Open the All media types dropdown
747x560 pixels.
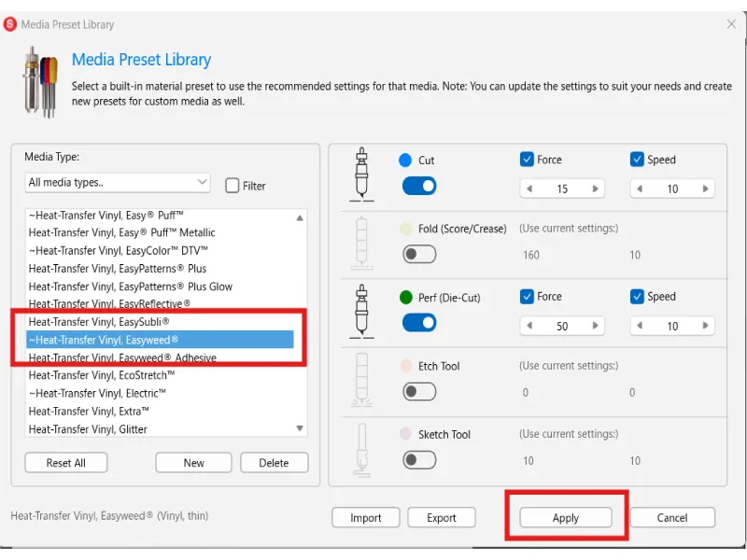click(118, 183)
